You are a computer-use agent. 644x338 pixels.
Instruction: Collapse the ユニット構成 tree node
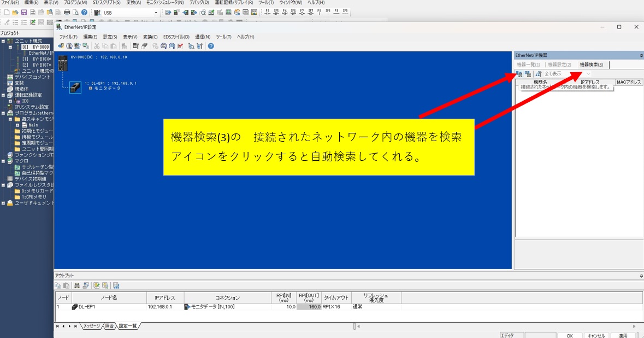(3, 41)
